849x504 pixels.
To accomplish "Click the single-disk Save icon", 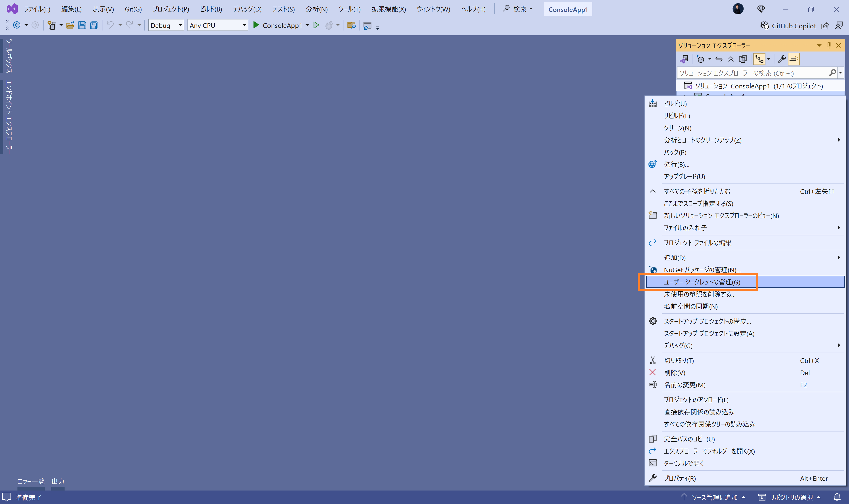I will coord(82,25).
